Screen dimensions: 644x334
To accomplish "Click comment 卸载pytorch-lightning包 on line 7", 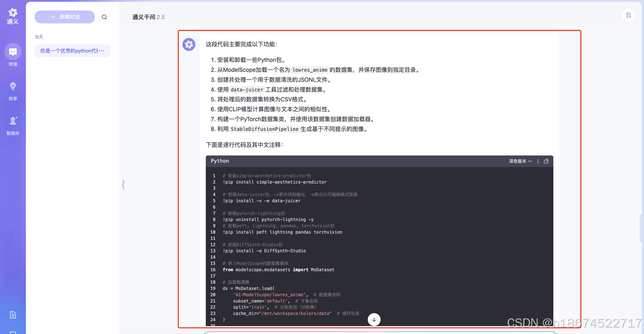I will (254, 214).
